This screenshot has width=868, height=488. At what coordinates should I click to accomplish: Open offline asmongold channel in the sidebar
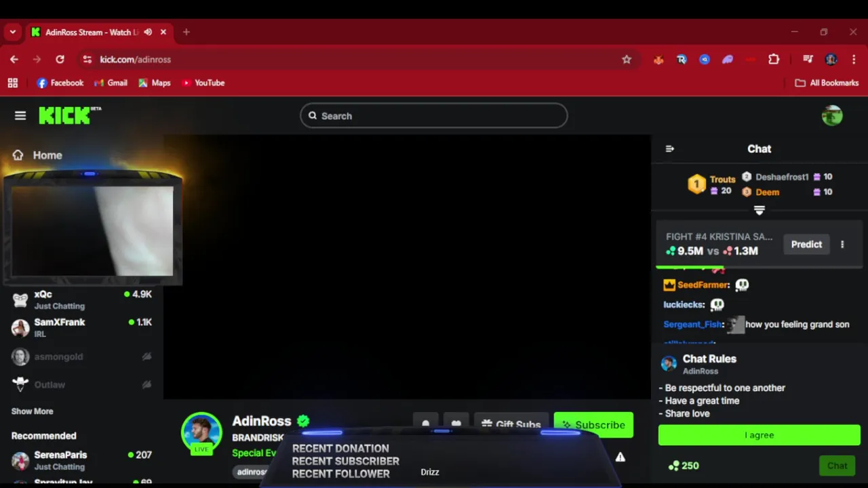tap(81, 357)
